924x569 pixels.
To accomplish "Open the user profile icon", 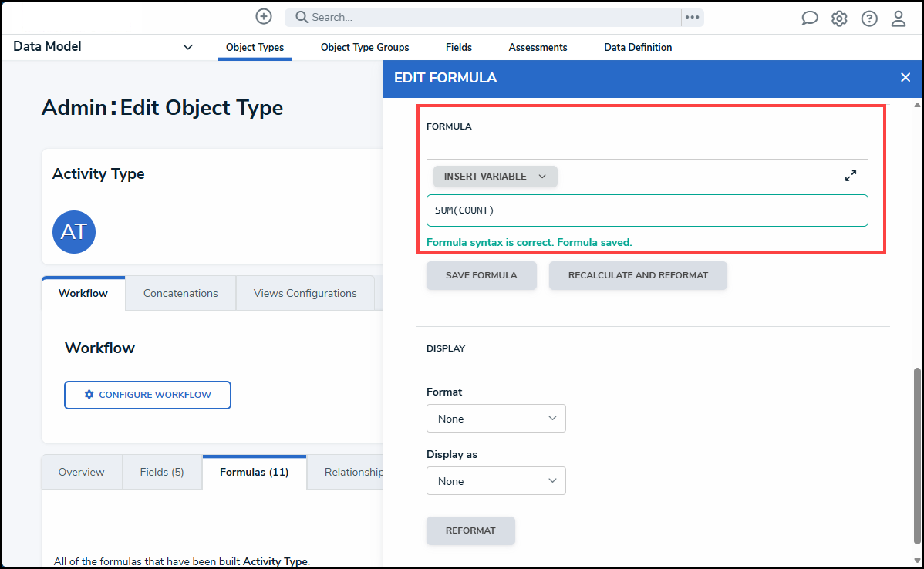I will point(899,19).
